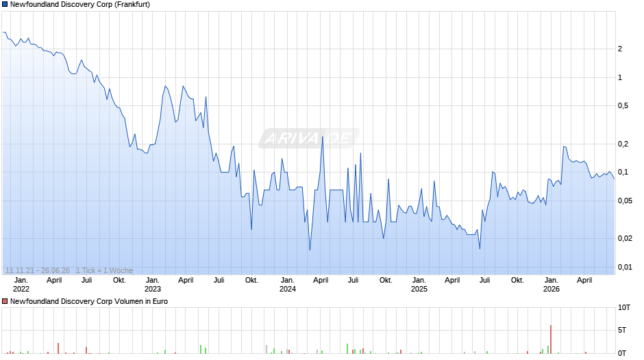Image resolution: width=644 pixels, height=360 pixels.
Task: Click the volume axis label 10T
Action: pos(624,307)
